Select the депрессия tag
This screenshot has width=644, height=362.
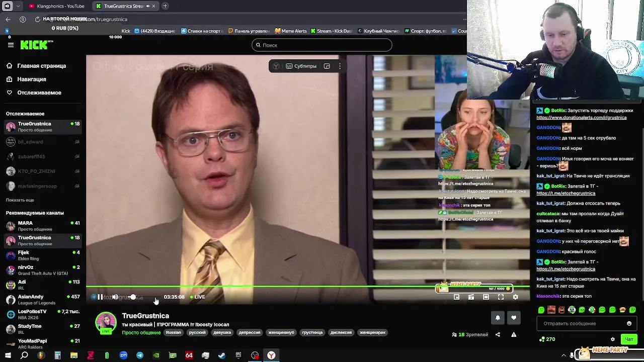coord(250,332)
